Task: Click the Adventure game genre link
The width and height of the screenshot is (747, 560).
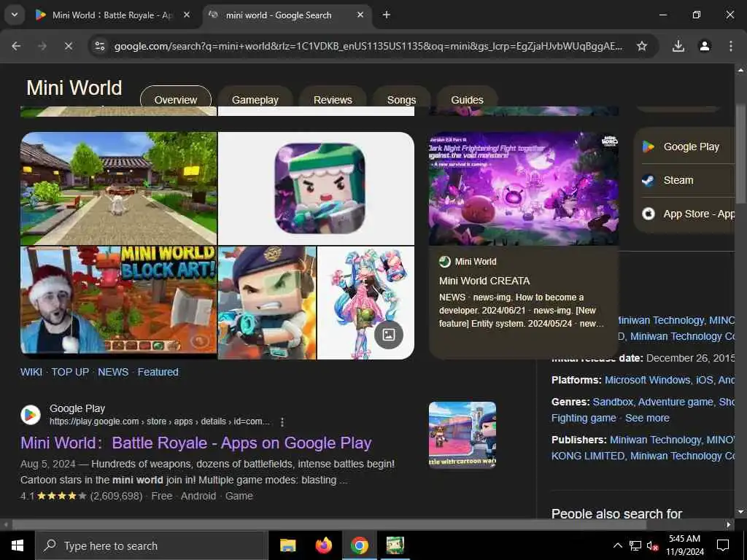Action: pyautogui.click(x=675, y=402)
